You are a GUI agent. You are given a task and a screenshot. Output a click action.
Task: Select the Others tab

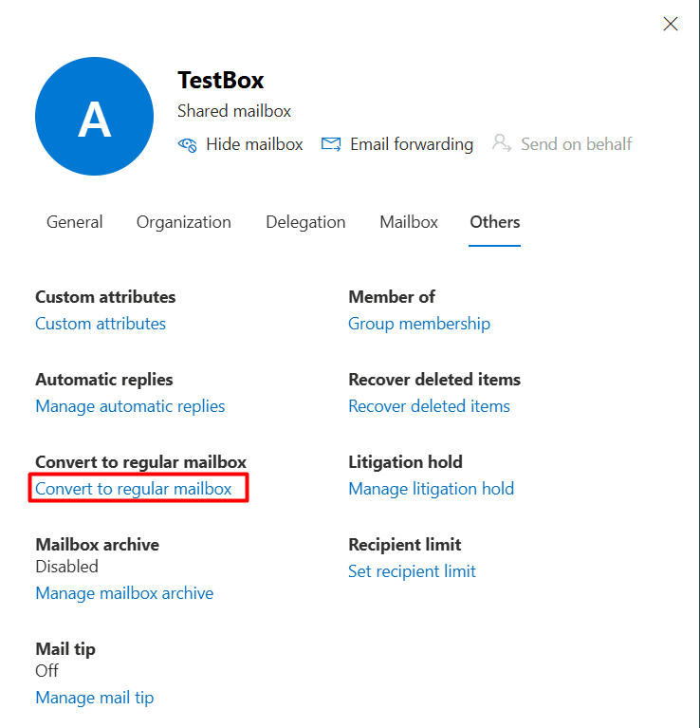click(x=495, y=222)
